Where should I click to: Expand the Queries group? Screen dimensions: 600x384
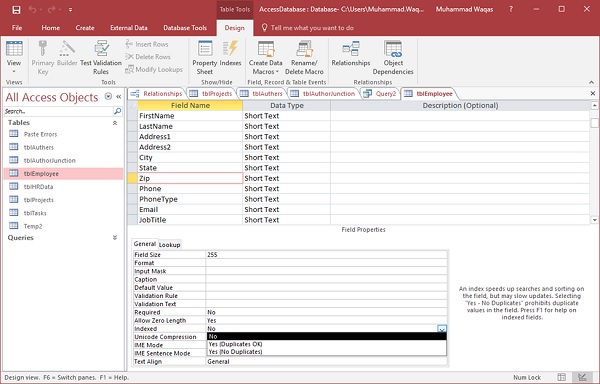[115, 238]
